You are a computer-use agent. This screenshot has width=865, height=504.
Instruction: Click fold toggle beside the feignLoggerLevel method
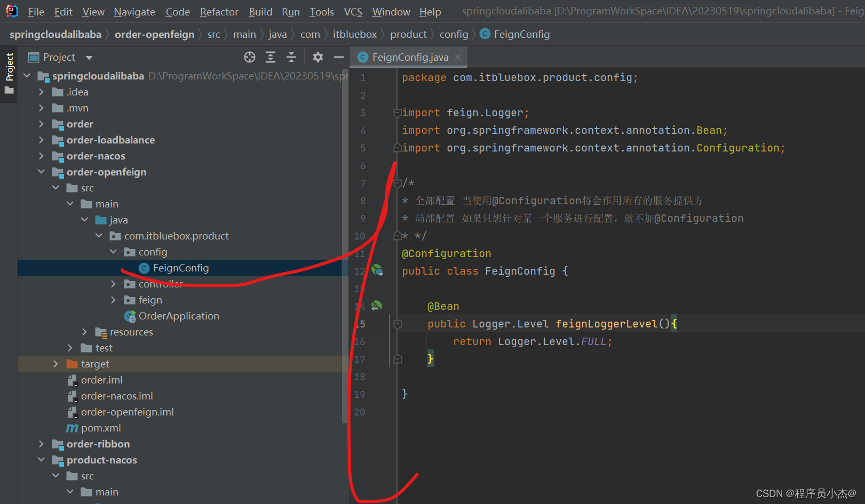[x=397, y=324]
